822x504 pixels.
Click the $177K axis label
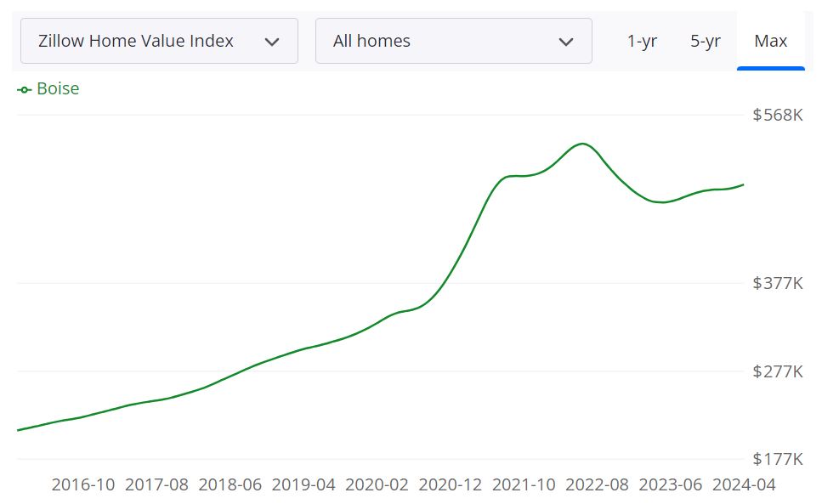coord(778,459)
